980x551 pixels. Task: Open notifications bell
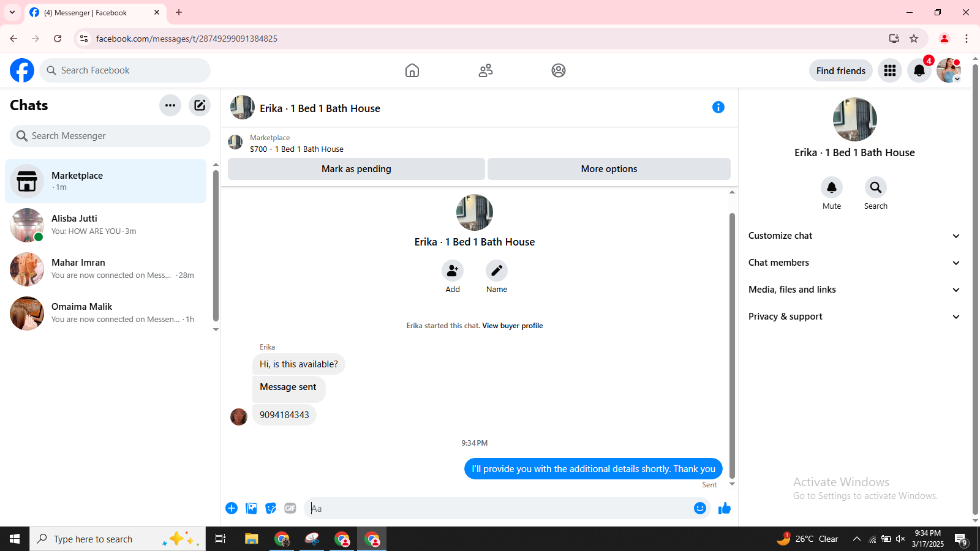919,70
